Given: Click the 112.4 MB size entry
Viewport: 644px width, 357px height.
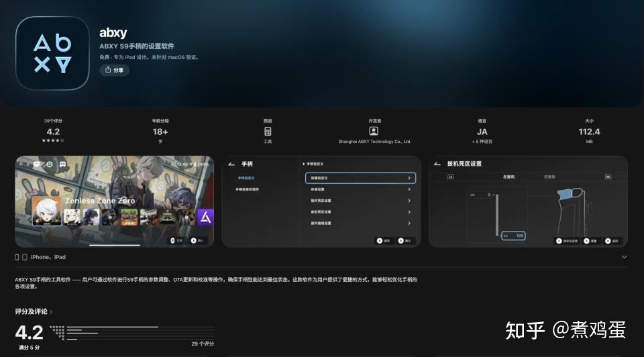Looking at the screenshot, I should tap(589, 132).
